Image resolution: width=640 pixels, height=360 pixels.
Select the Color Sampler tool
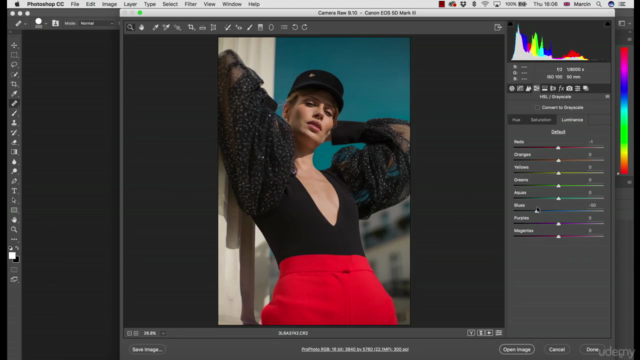tap(166, 27)
